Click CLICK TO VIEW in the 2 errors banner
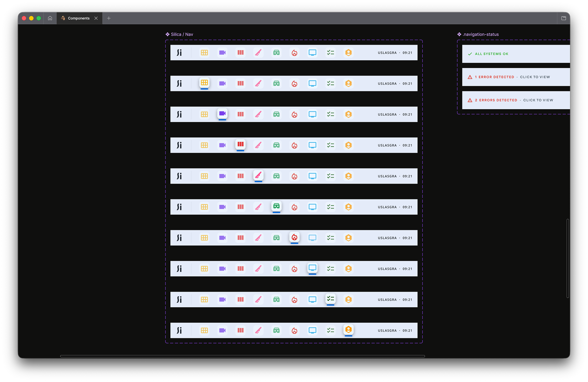Viewport: 588px width, 382px height. point(538,100)
